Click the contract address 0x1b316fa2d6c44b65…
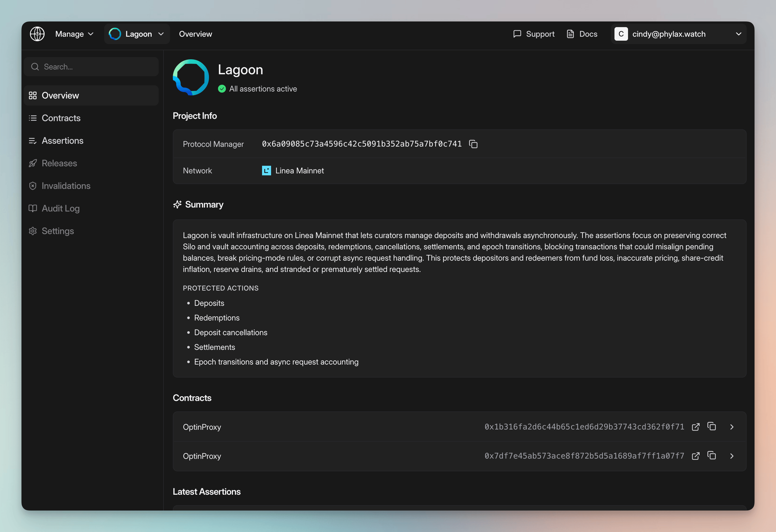 click(x=584, y=427)
